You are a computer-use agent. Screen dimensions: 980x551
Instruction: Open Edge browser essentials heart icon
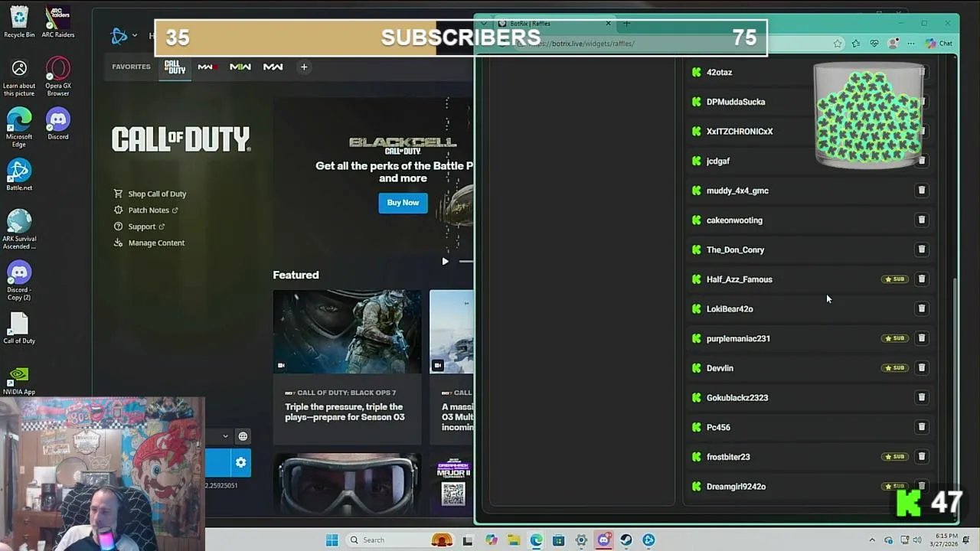(x=874, y=44)
